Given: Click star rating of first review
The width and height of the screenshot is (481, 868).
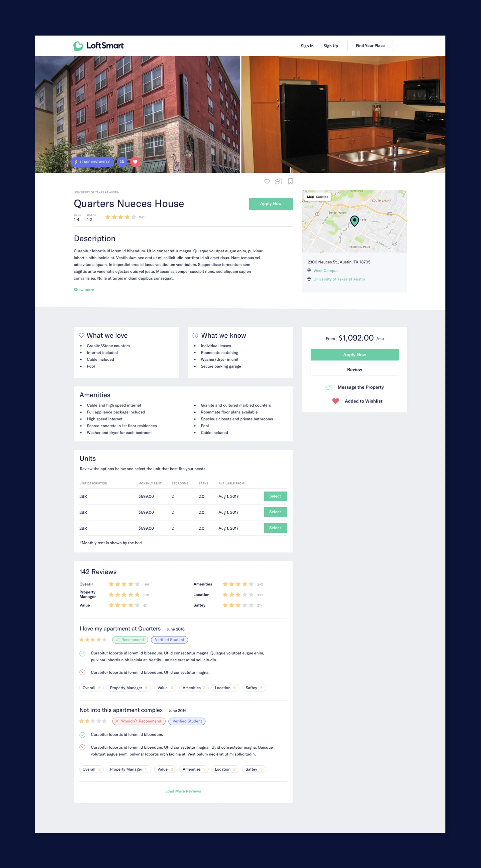Looking at the screenshot, I should coord(93,639).
